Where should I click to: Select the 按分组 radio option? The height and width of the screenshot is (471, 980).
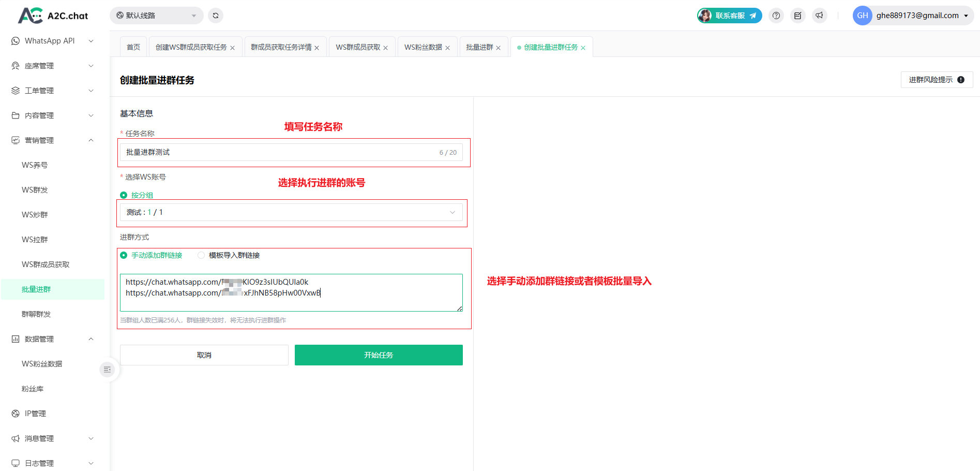pyautogui.click(x=124, y=195)
